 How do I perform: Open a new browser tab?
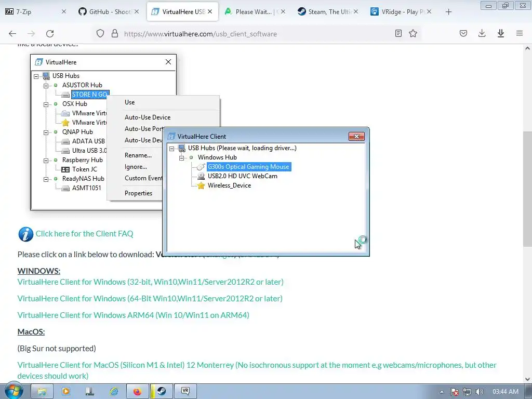[x=448, y=12]
